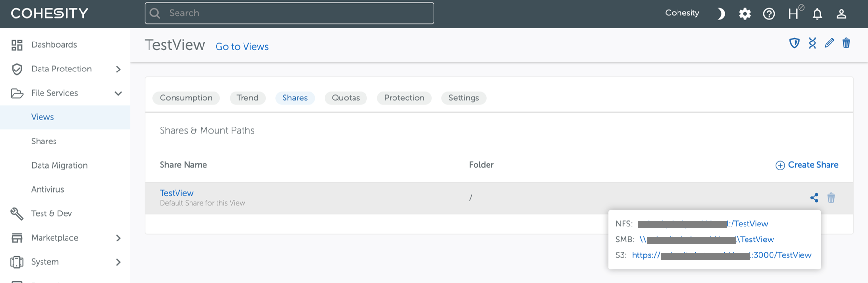Open Dashboards in the sidebar
Viewport: 868px width, 283px height.
pyautogui.click(x=54, y=45)
